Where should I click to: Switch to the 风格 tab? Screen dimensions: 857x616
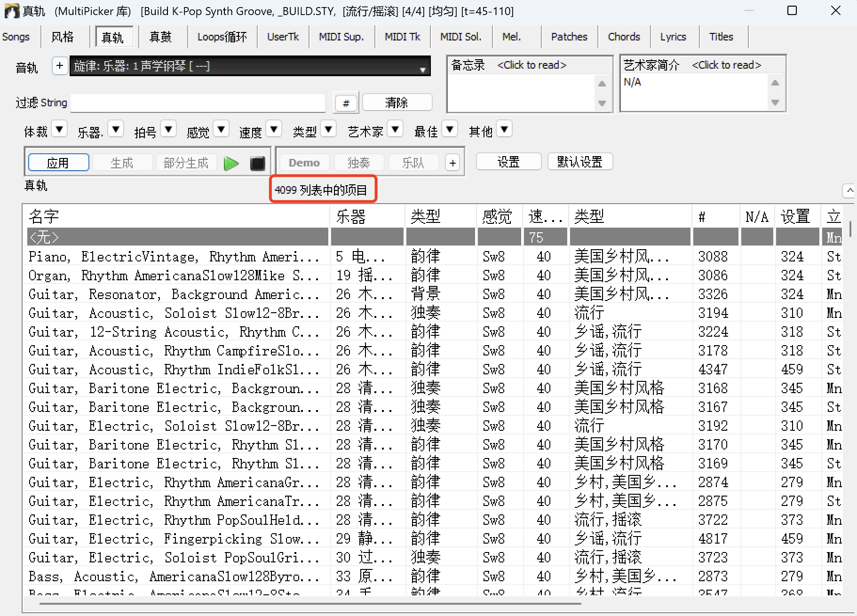(63, 37)
